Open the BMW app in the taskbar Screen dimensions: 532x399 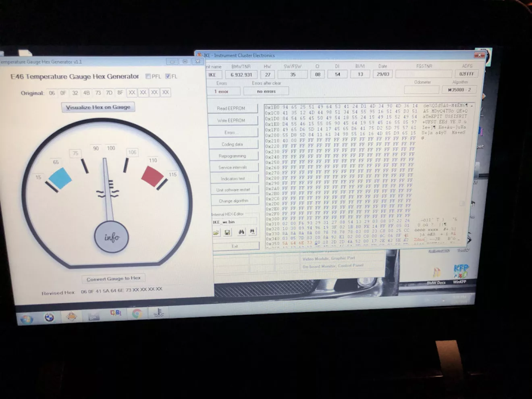point(49,318)
